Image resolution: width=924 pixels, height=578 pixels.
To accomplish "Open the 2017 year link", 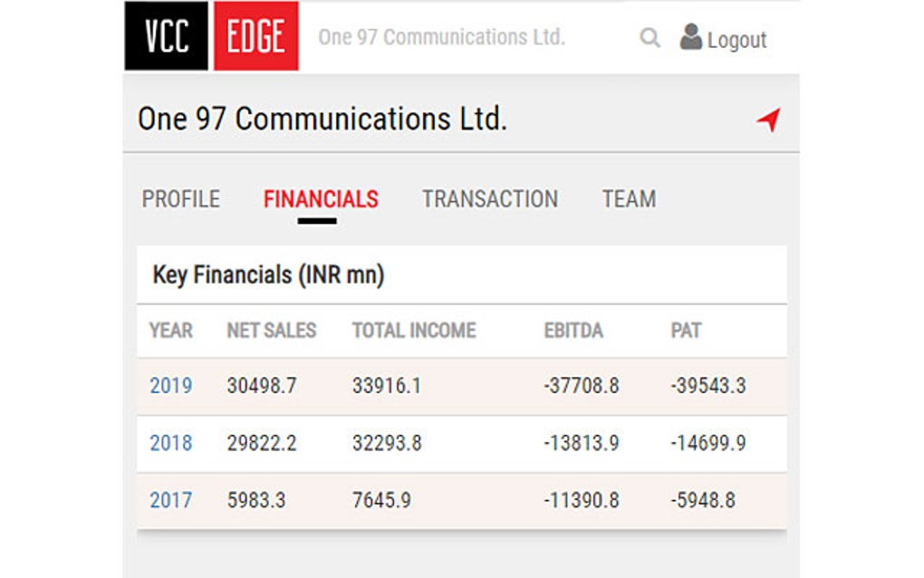I will (171, 500).
